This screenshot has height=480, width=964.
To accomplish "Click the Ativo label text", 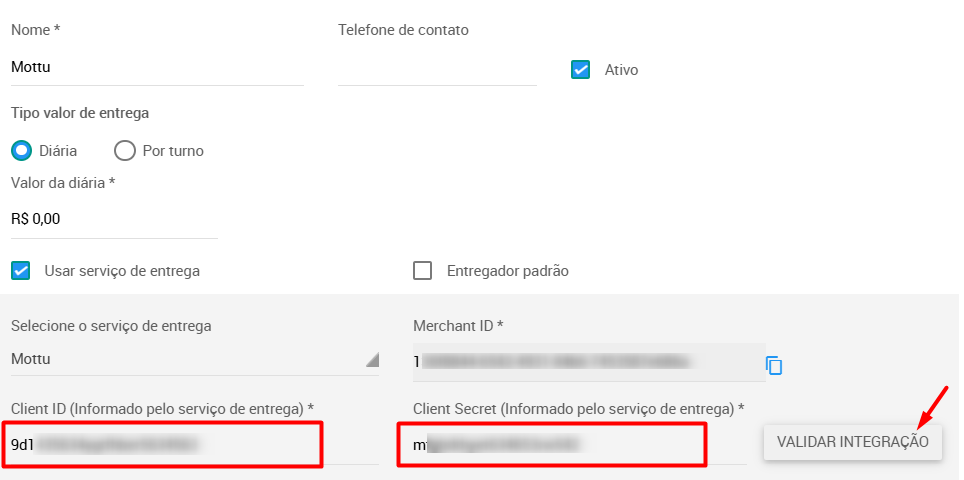I will click(x=622, y=70).
